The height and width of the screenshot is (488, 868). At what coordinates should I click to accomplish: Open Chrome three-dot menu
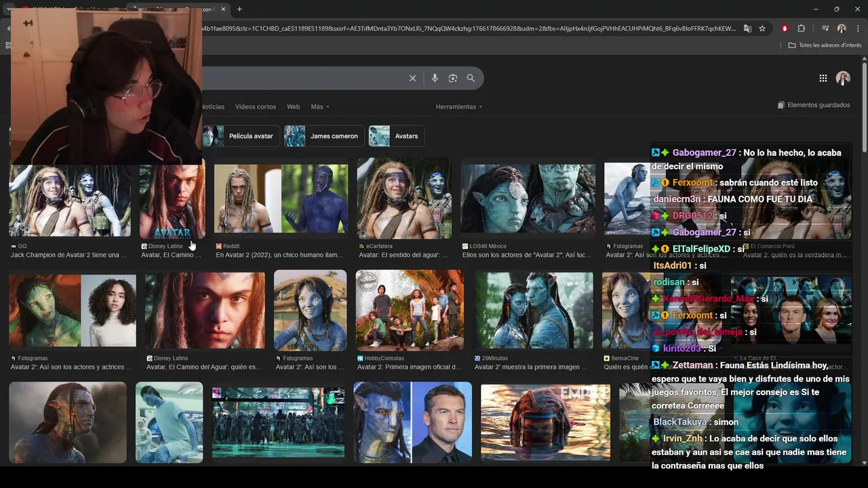858,28
